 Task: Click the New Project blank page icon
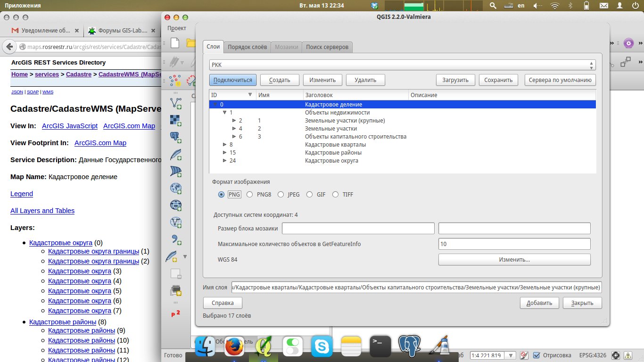[x=175, y=43]
